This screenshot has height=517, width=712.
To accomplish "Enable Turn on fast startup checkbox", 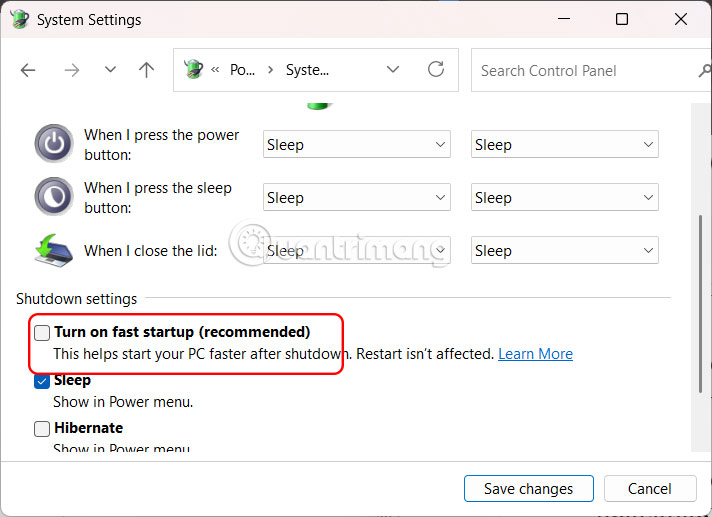I will pos(42,332).
